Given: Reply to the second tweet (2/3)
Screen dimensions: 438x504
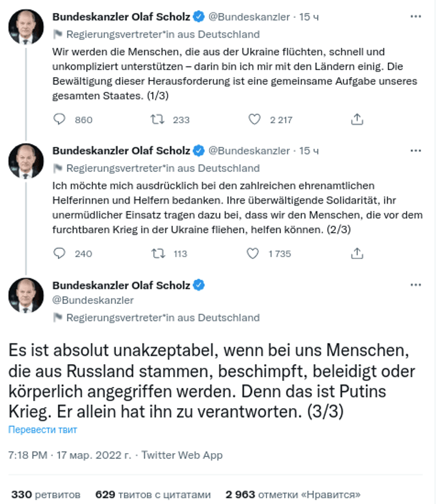Looking at the screenshot, I should point(59,253).
